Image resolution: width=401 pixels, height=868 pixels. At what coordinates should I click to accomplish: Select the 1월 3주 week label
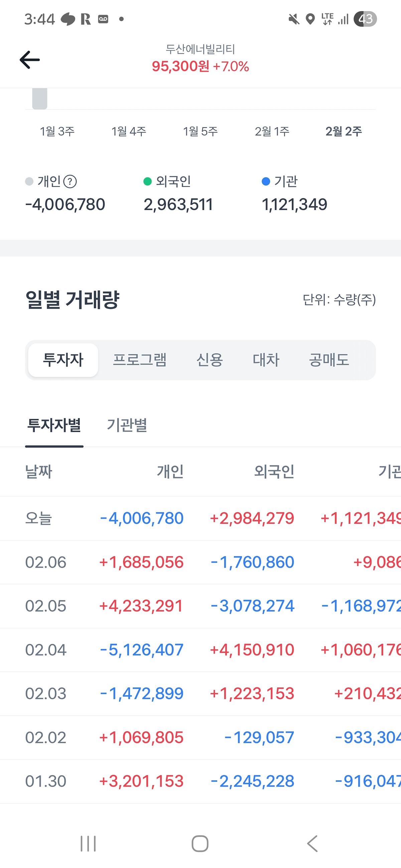[x=57, y=131]
